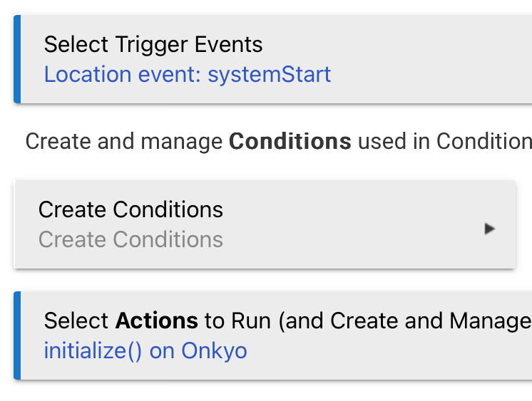Expand the Create Conditions arrow

[x=489, y=229]
